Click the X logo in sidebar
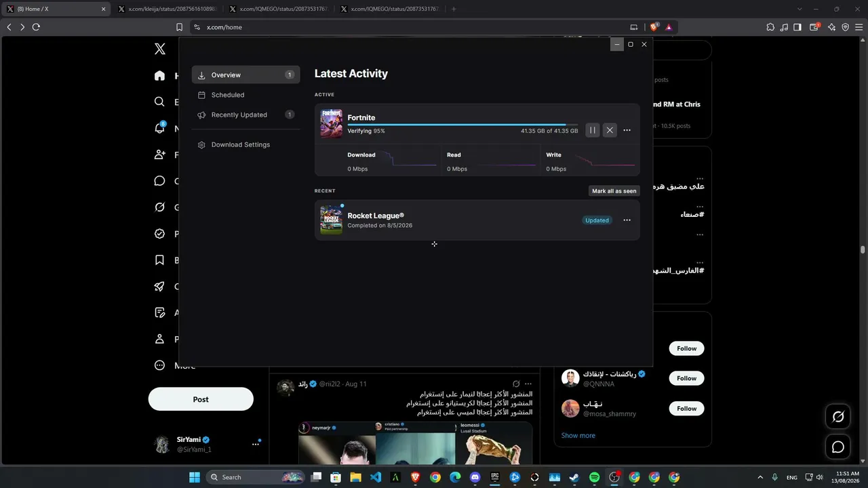Screen dimensions: 868x488 point(160,49)
